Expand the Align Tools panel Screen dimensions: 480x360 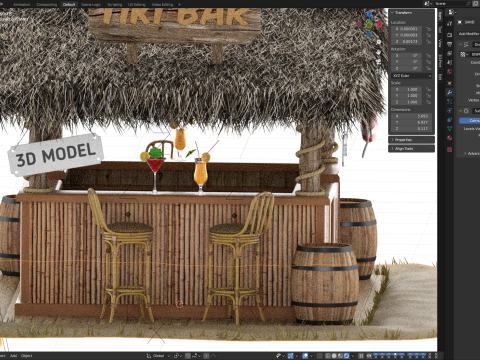pos(411,149)
